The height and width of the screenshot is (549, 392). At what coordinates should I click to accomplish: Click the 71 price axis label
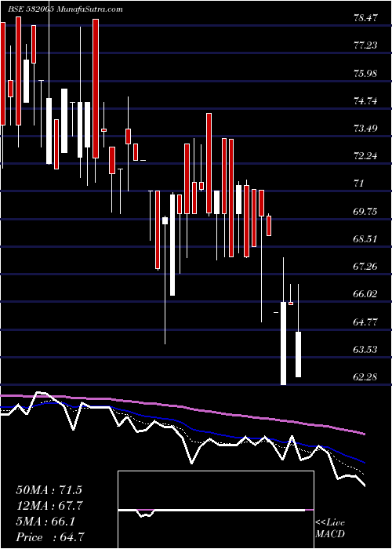359,184
